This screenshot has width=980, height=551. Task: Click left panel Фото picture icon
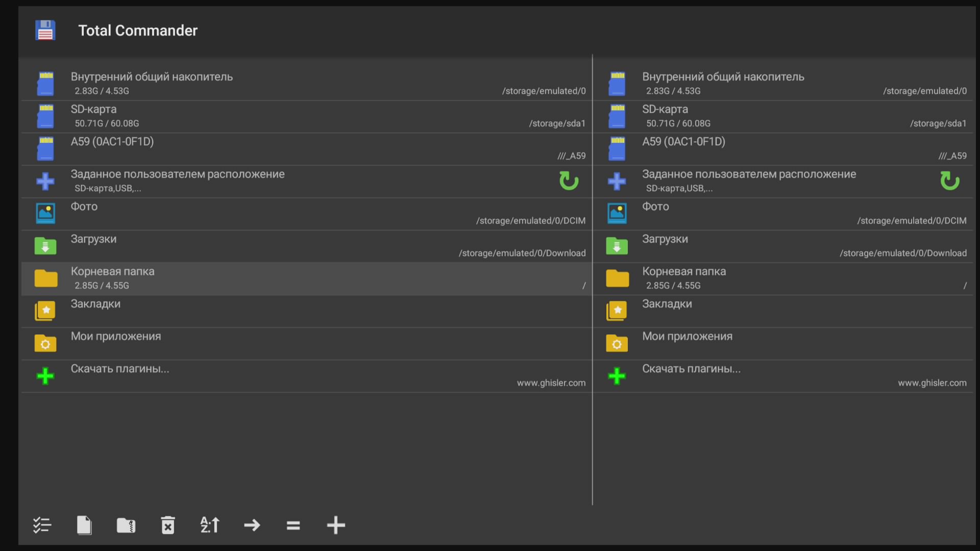click(x=45, y=213)
